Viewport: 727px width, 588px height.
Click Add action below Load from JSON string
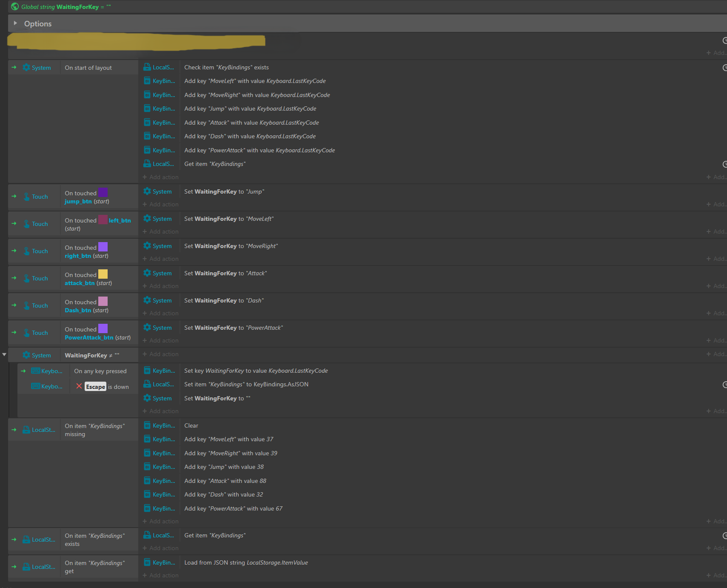(x=164, y=575)
